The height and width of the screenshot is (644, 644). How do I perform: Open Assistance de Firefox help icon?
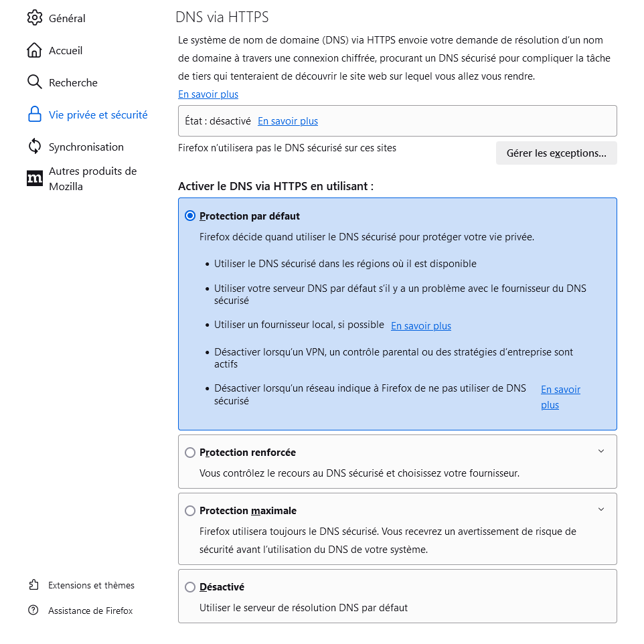[x=33, y=610]
